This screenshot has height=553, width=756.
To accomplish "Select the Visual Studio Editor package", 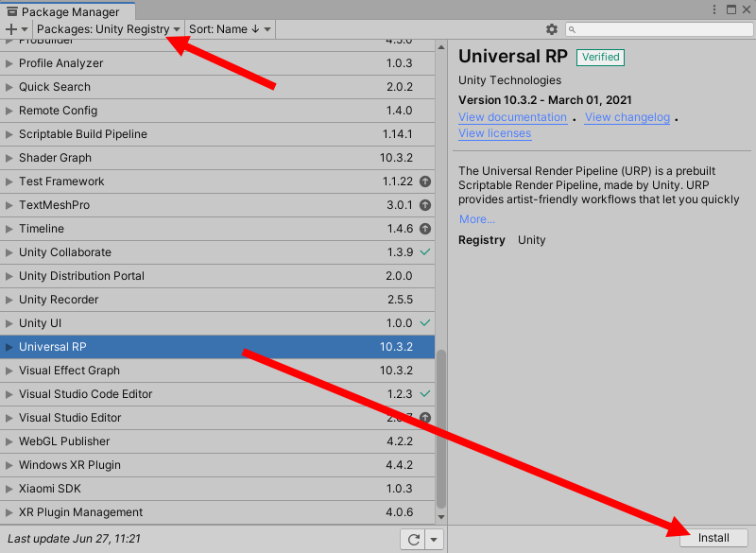I will [x=217, y=418].
